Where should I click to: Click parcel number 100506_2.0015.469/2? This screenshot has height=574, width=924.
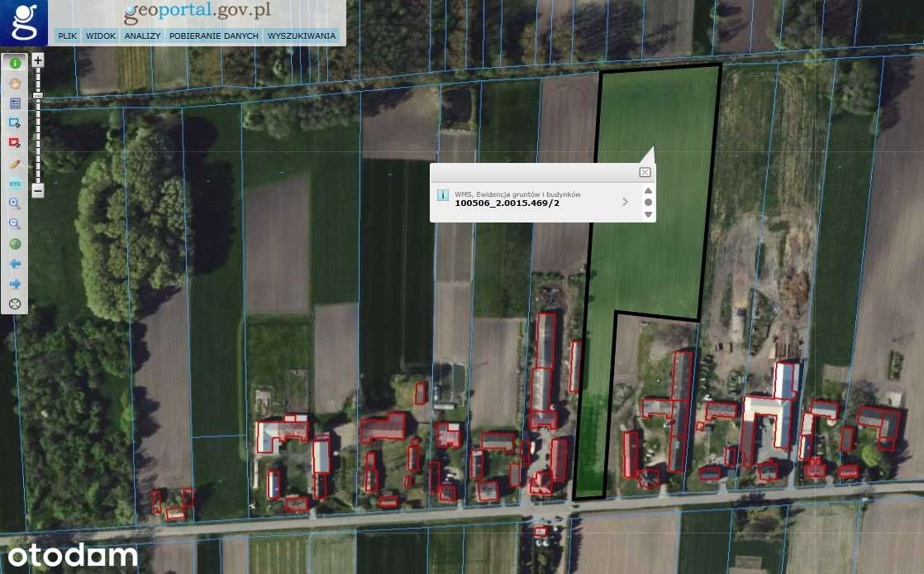point(507,203)
